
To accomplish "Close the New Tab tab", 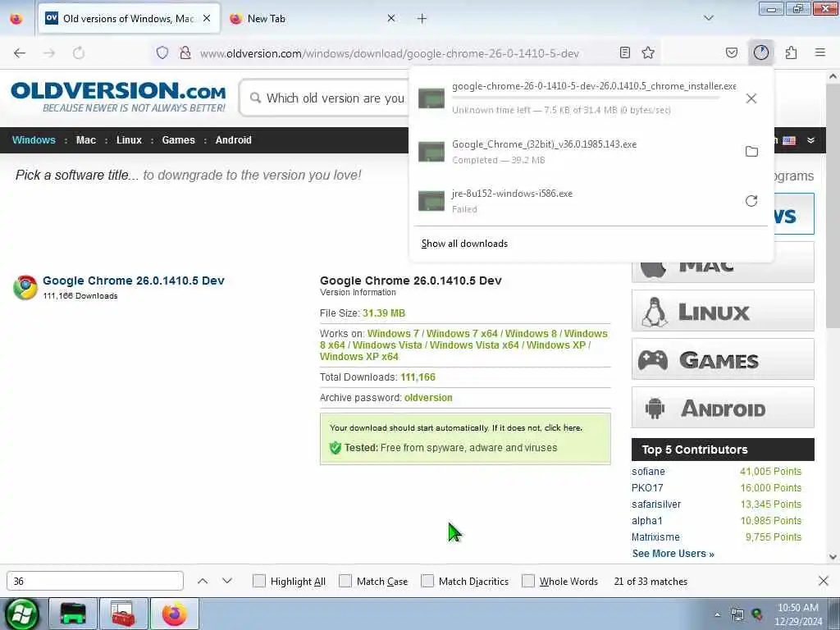I will click(391, 18).
